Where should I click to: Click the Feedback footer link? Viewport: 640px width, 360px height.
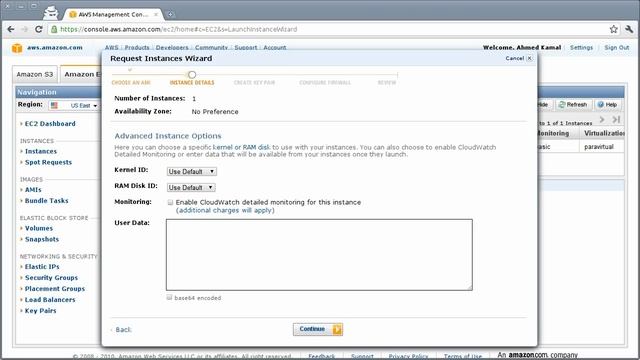[x=321, y=356]
